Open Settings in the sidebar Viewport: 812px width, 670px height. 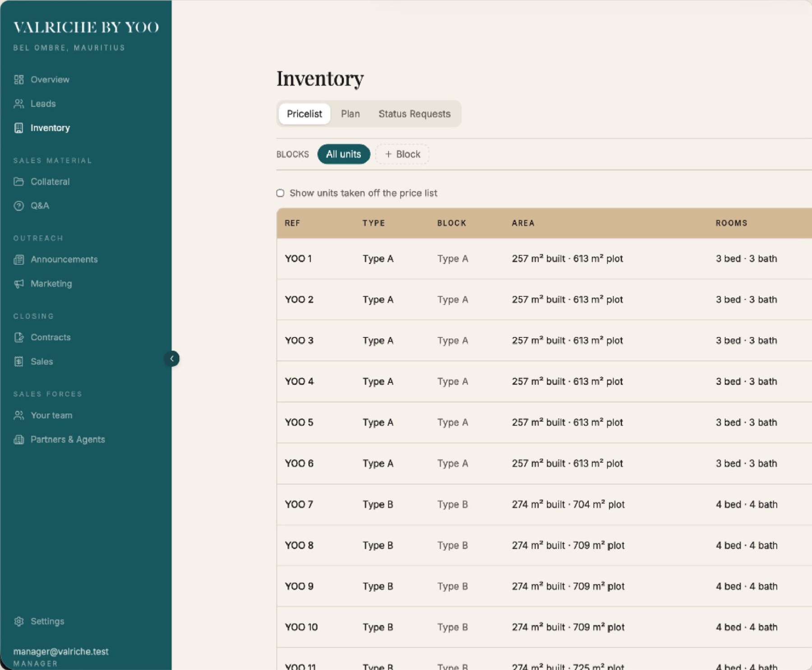click(x=47, y=621)
